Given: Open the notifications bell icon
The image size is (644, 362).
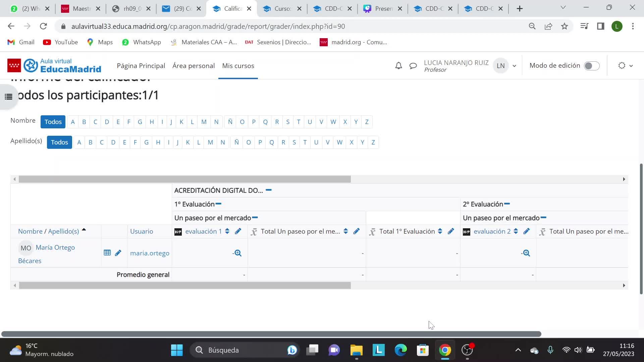Looking at the screenshot, I should click(x=398, y=66).
